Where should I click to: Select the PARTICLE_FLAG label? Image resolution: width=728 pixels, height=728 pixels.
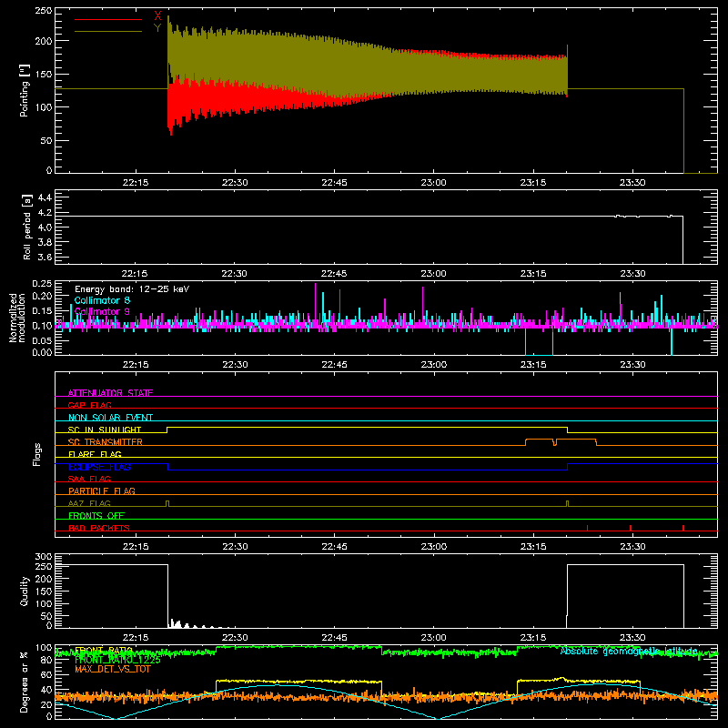(102, 490)
